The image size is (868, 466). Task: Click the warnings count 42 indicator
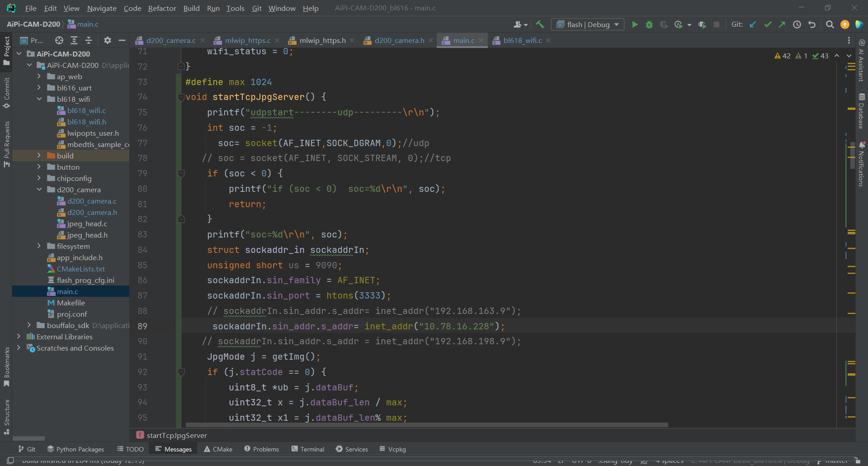(x=782, y=56)
